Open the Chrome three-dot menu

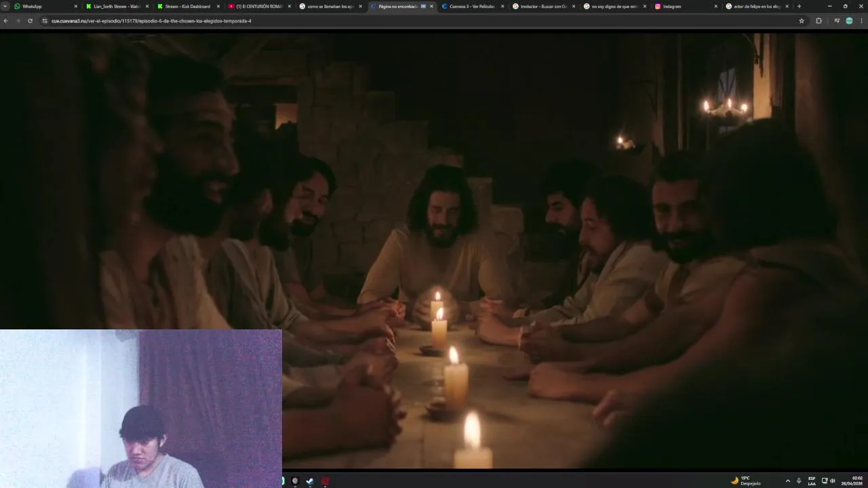pos(861,21)
